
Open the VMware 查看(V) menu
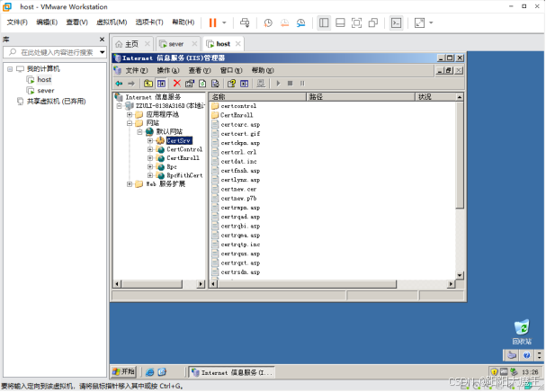[x=77, y=22]
